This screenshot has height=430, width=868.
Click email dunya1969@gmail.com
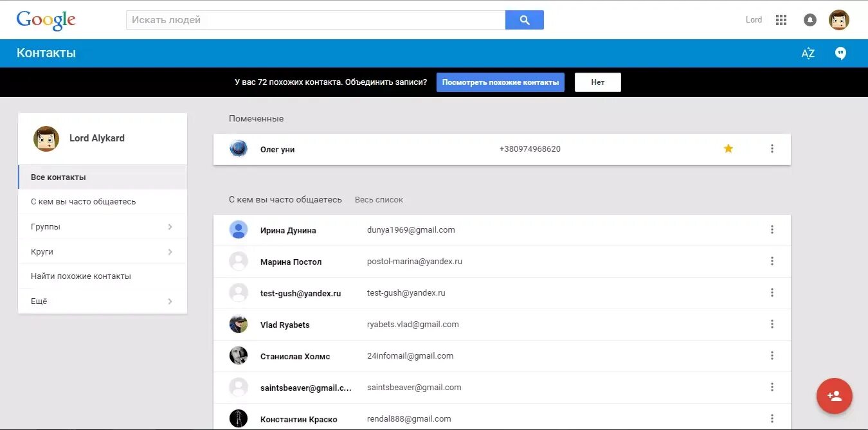coord(411,229)
